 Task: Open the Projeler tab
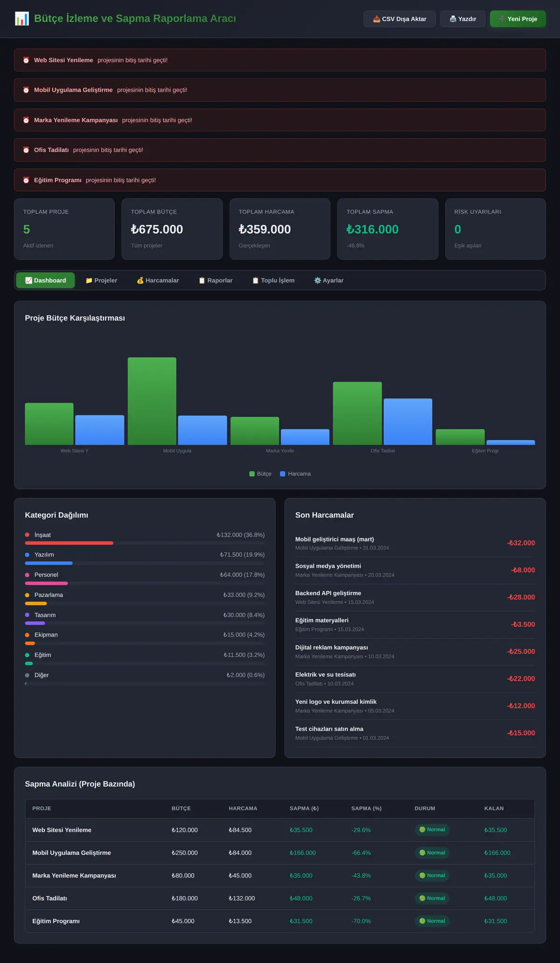101,280
